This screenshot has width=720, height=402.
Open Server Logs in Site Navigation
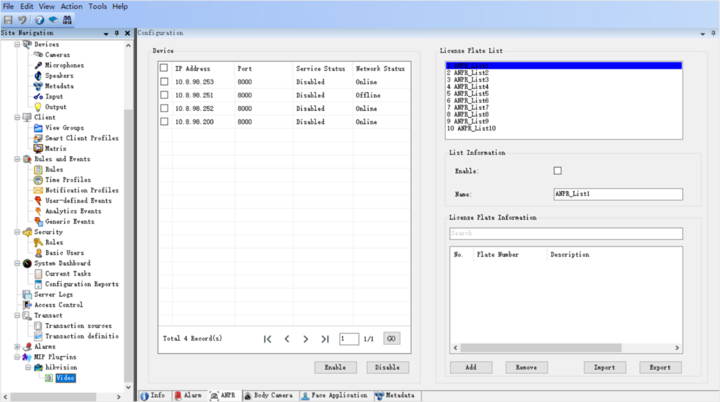(51, 294)
